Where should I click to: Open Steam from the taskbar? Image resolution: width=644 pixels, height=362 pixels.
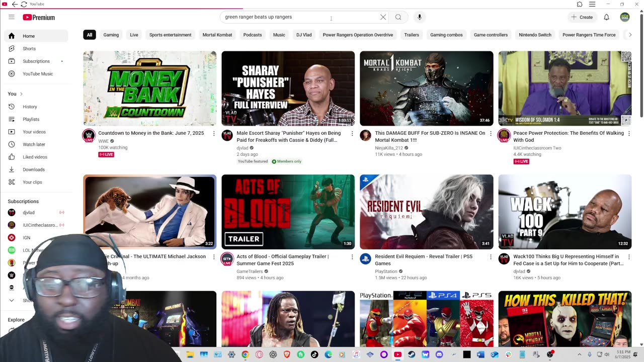pos(412,354)
